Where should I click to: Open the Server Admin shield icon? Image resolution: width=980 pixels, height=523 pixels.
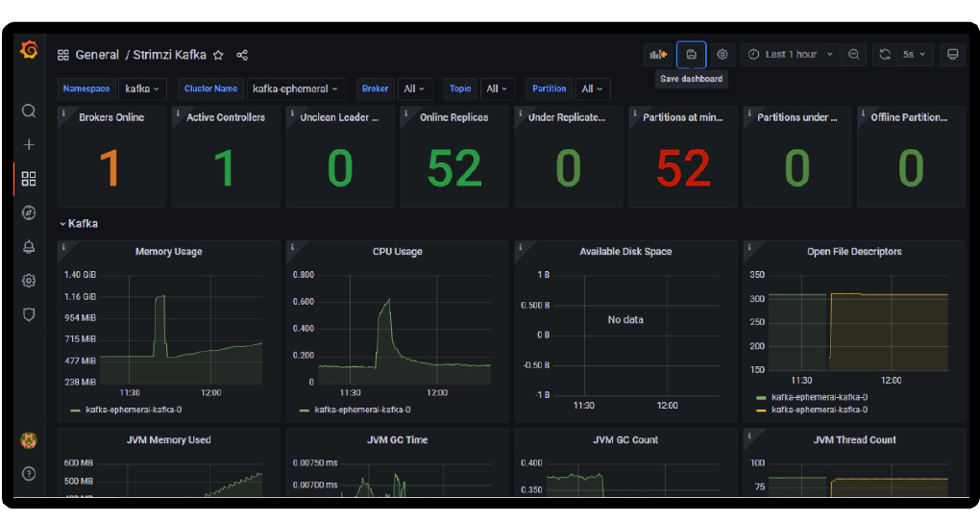pyautogui.click(x=29, y=314)
